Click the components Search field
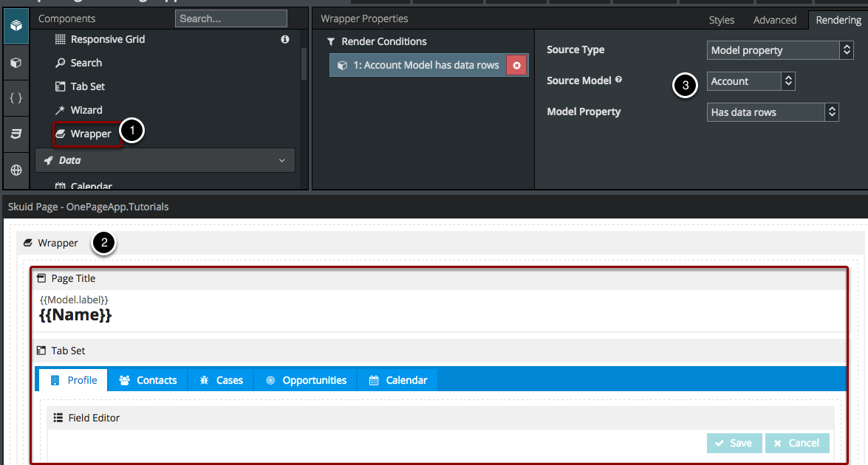This screenshot has width=868, height=465. click(x=230, y=18)
